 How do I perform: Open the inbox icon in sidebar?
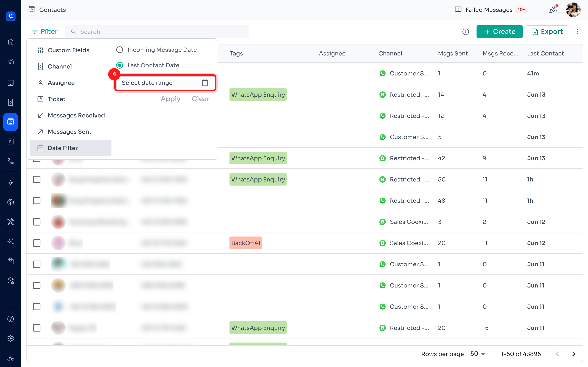10,83
